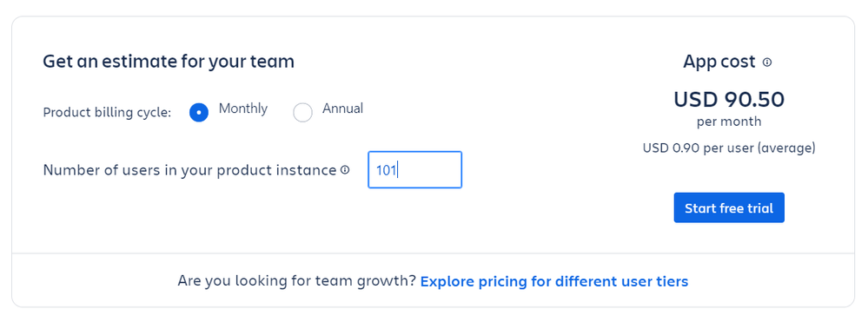Open Explore pricing for different user tiers
868x322 pixels.
[x=554, y=281]
